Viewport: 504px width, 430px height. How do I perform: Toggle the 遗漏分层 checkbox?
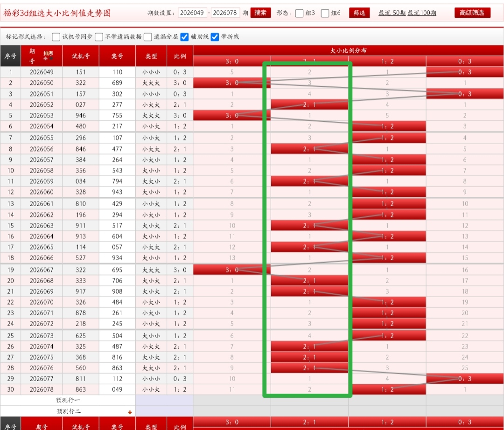148,37
